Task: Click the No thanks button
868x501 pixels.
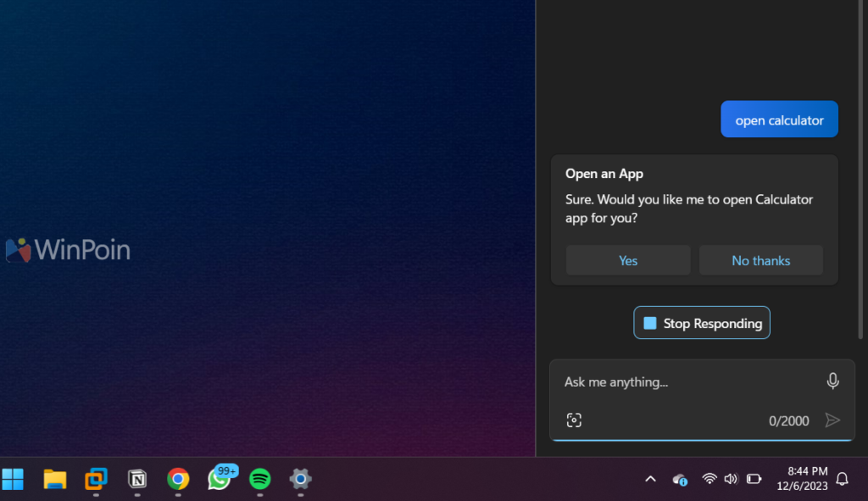Action: pos(760,260)
